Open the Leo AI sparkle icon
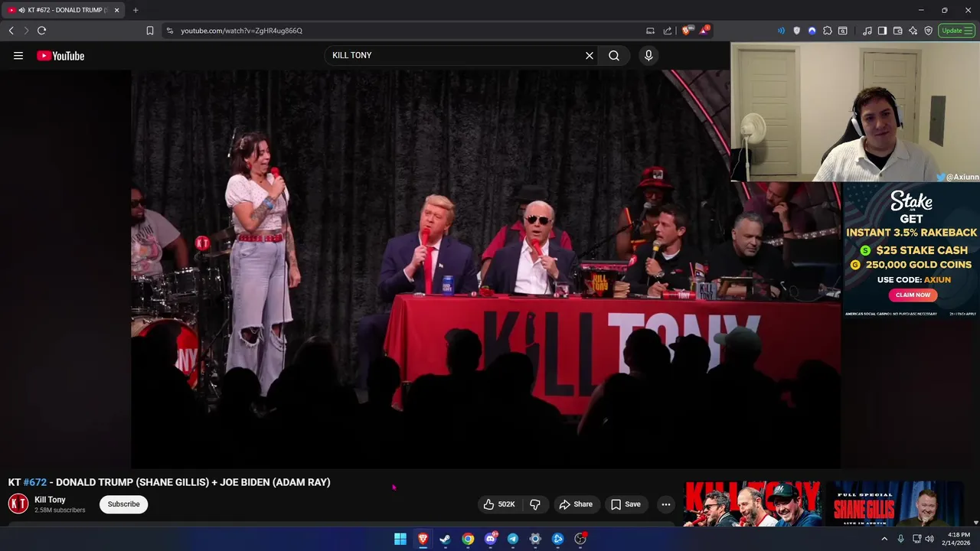This screenshot has width=980, height=551. 913,31
